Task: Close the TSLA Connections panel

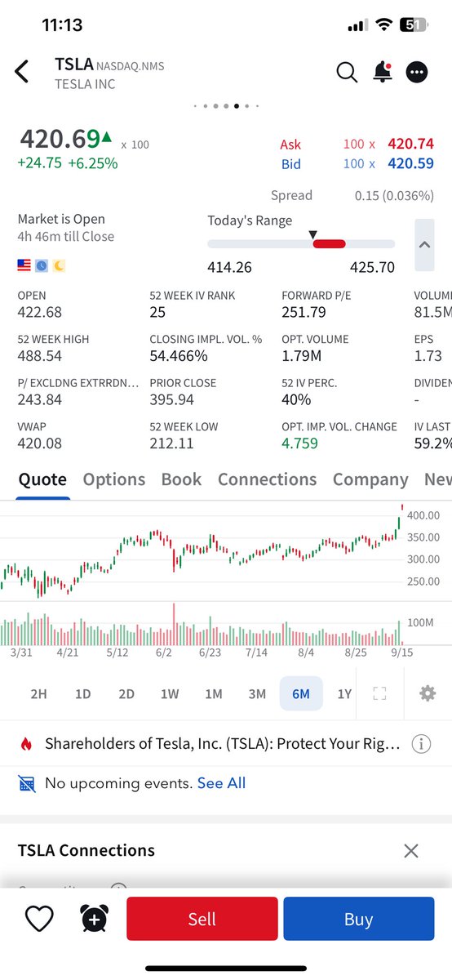Action: 411,851
